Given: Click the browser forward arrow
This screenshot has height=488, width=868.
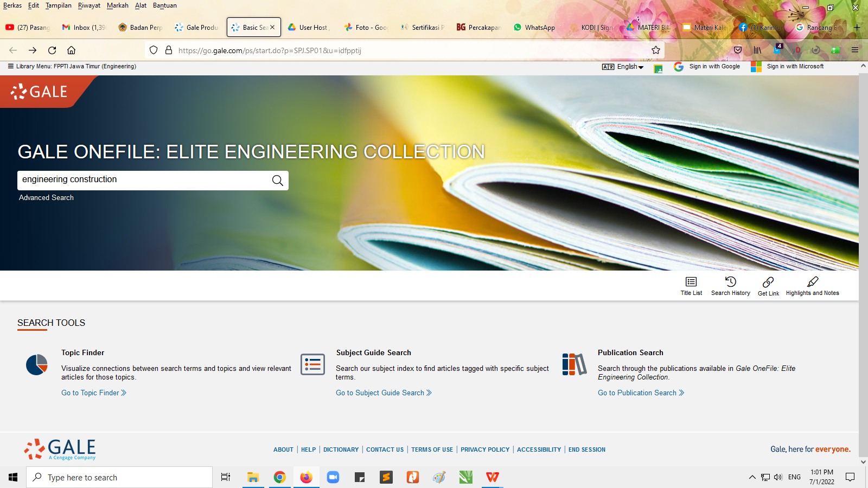Looking at the screenshot, I should (x=33, y=50).
